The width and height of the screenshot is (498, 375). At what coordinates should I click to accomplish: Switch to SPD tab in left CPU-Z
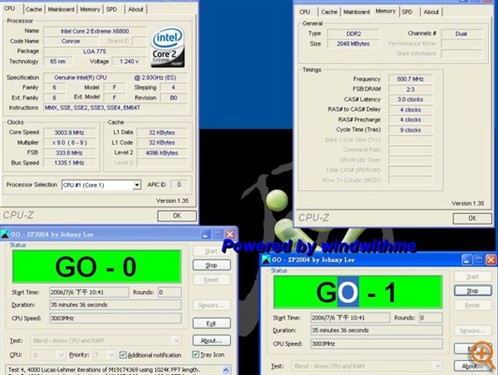[112, 9]
